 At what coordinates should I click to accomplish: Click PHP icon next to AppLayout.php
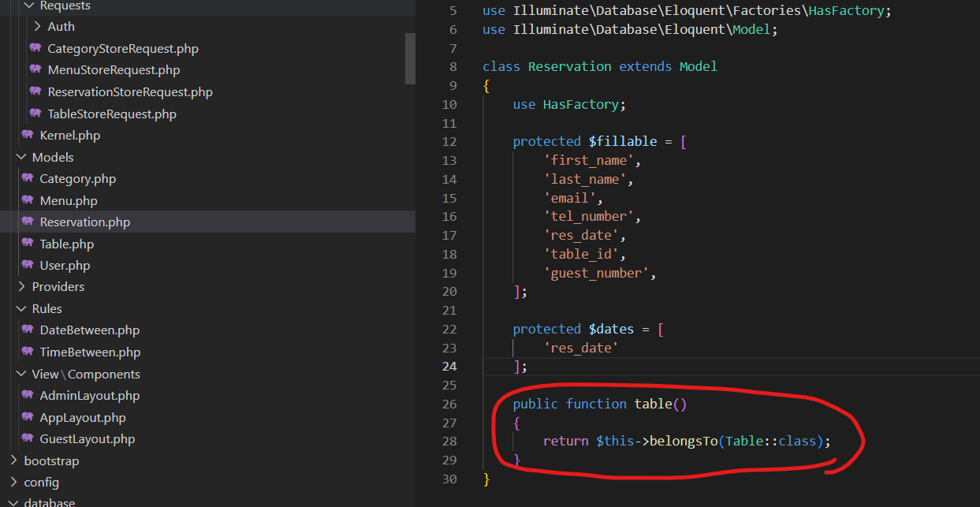[27, 417]
